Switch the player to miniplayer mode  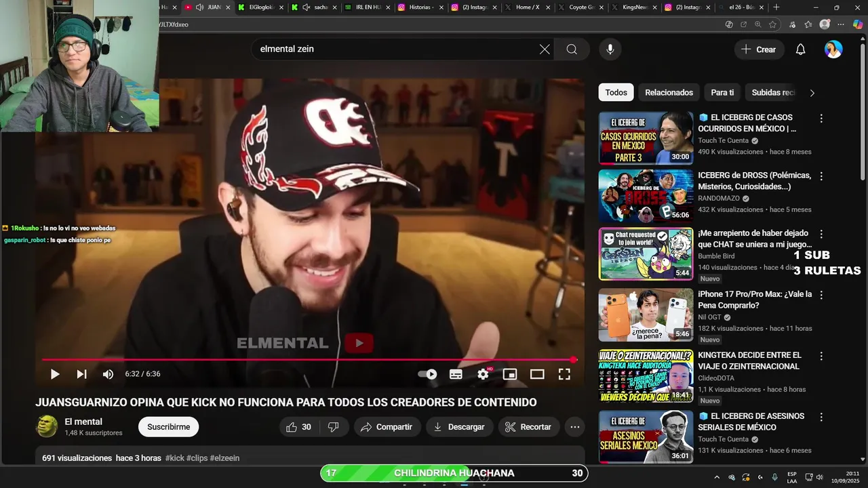[x=510, y=374]
